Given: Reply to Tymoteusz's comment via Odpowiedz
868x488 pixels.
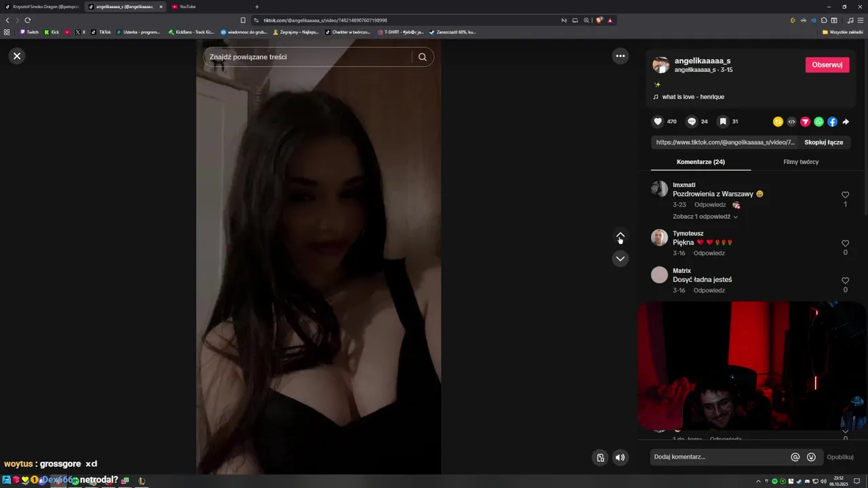Looking at the screenshot, I should [709, 253].
